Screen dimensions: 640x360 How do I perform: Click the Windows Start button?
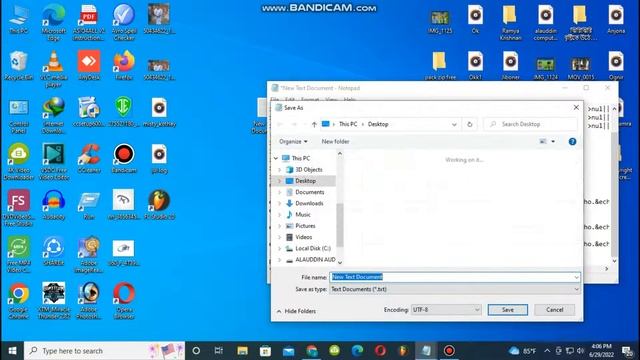tap(12, 351)
